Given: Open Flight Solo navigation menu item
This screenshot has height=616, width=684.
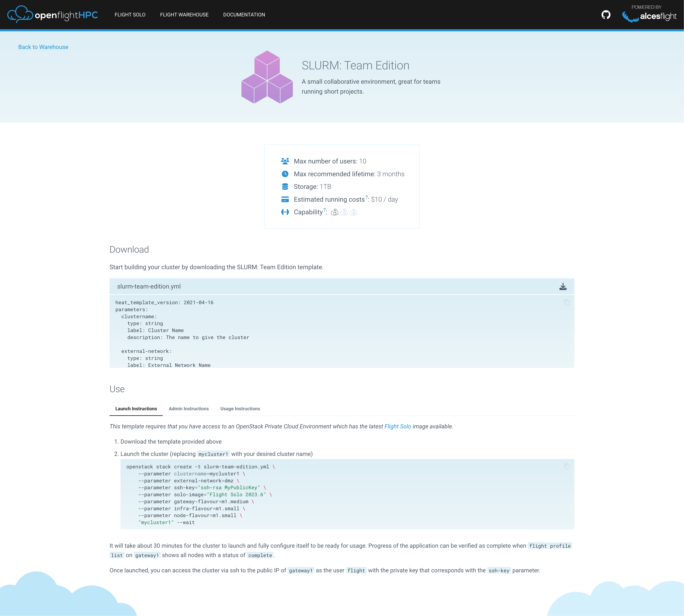Looking at the screenshot, I should [x=130, y=15].
